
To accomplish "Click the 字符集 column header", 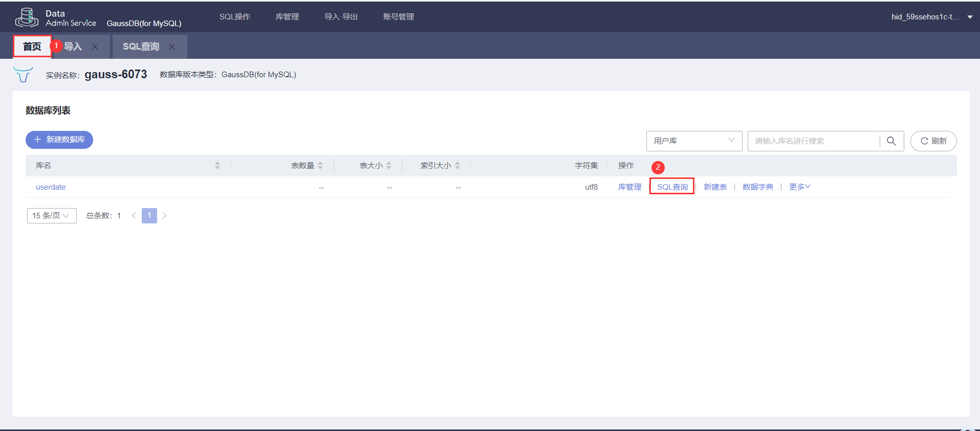I will (586, 166).
